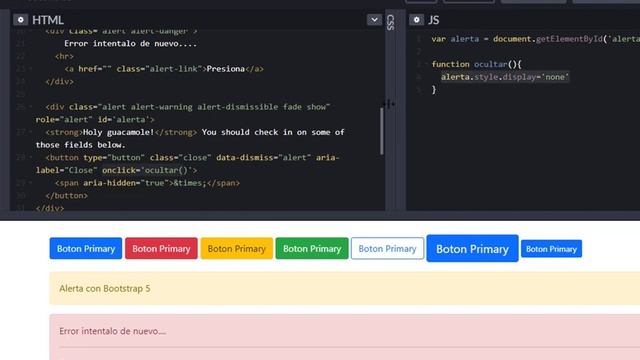Click Error intentalo de nuevo code text
The image size is (640, 360).
(x=131, y=44)
